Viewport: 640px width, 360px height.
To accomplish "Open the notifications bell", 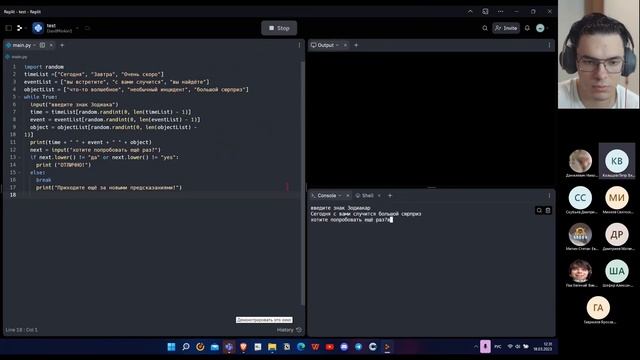I will click(x=527, y=28).
